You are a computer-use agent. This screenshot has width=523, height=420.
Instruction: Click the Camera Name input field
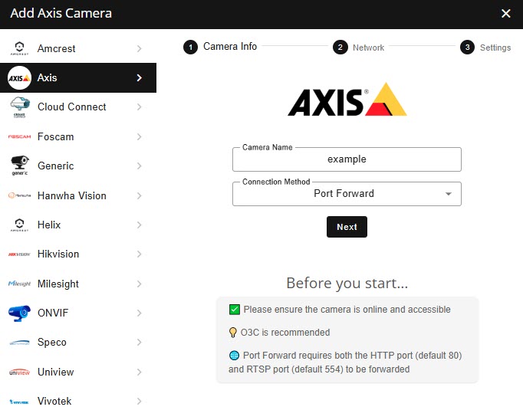(x=347, y=159)
